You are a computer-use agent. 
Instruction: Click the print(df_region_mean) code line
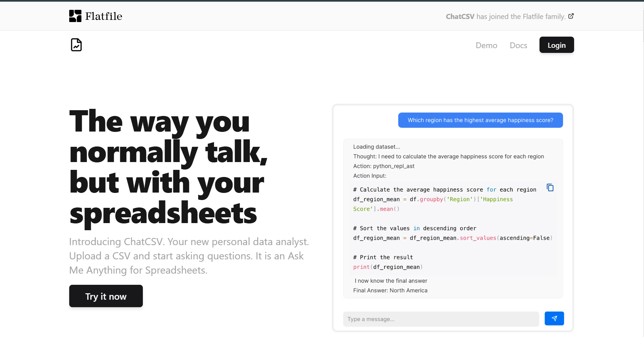pos(388,267)
